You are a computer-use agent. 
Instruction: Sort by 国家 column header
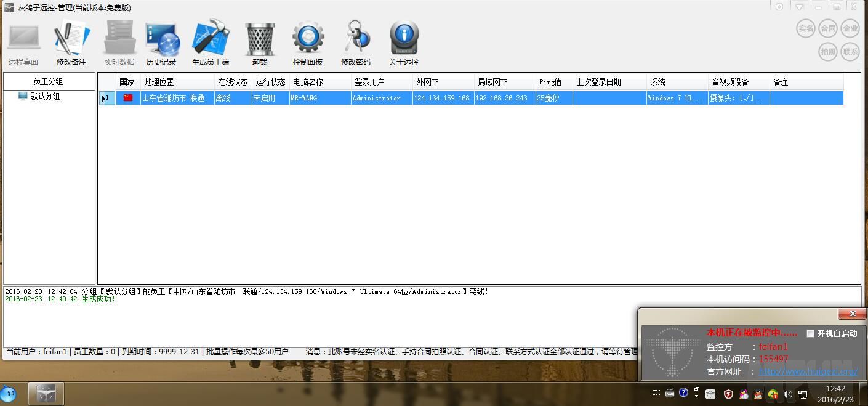click(128, 82)
